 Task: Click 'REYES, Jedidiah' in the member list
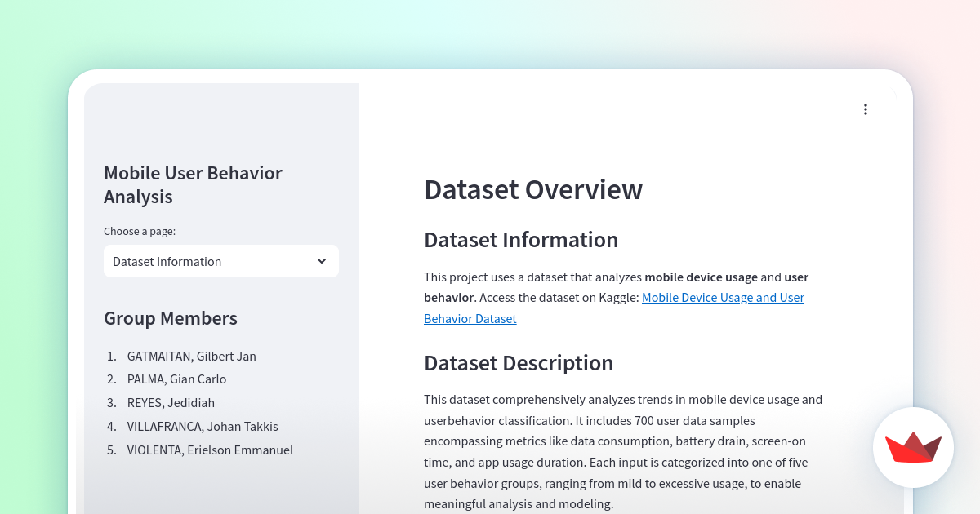click(171, 402)
